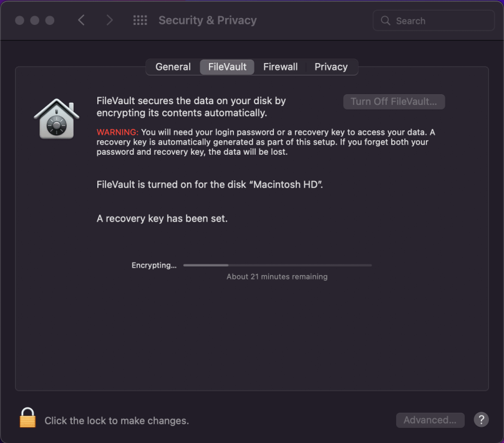Switch to the FileVault tab
Screen dimensions: 504x443
pos(226,67)
